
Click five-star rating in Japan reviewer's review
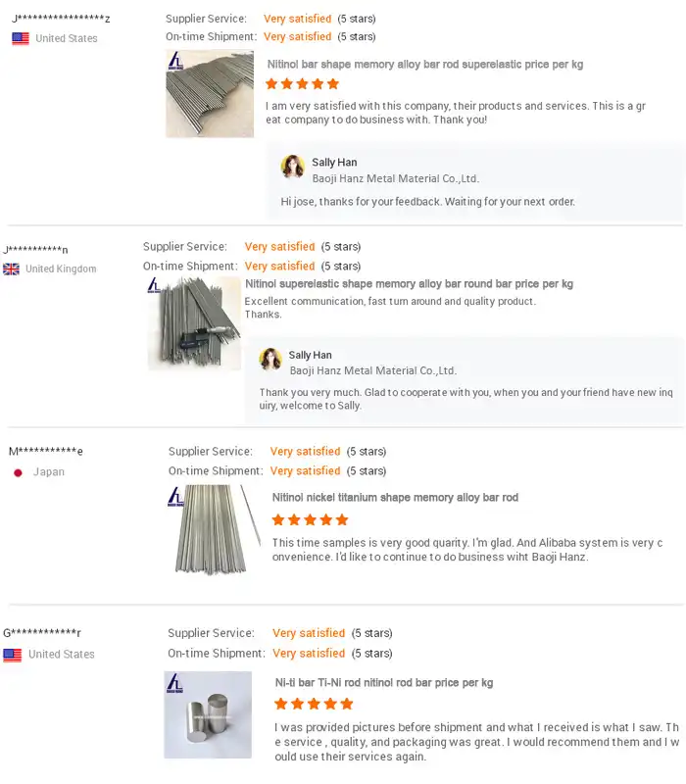310,519
